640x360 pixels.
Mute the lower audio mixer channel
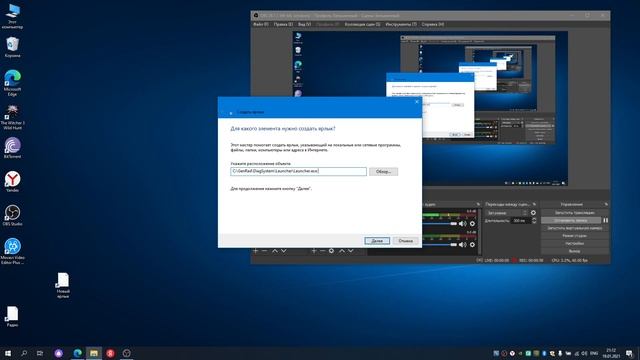[x=462, y=244]
